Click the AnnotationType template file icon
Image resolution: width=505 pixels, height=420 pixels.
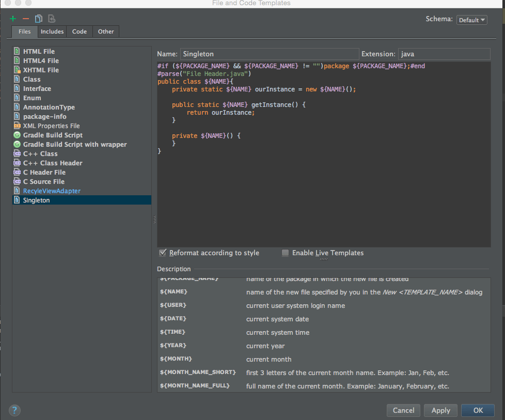(17, 107)
